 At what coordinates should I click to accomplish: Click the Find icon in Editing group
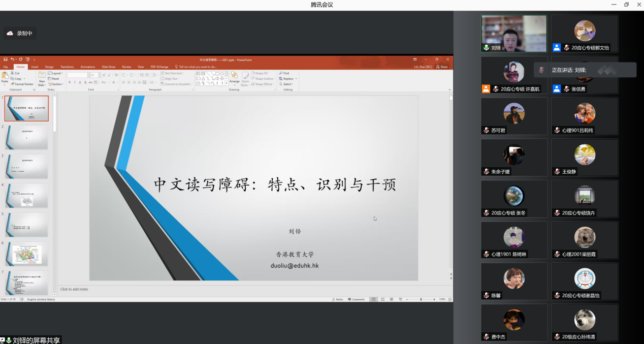(x=284, y=73)
